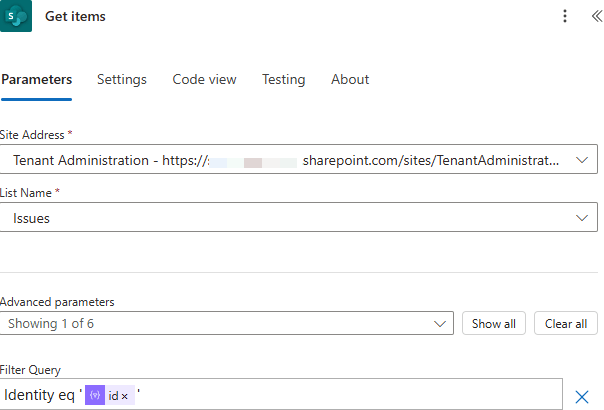Click the List Name chevron arrow
The image size is (604, 410).
582,217
